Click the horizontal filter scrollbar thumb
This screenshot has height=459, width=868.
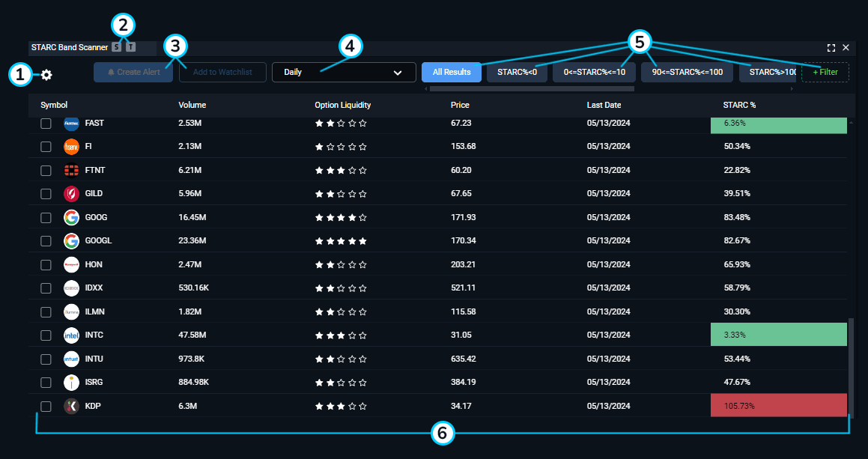(x=532, y=88)
